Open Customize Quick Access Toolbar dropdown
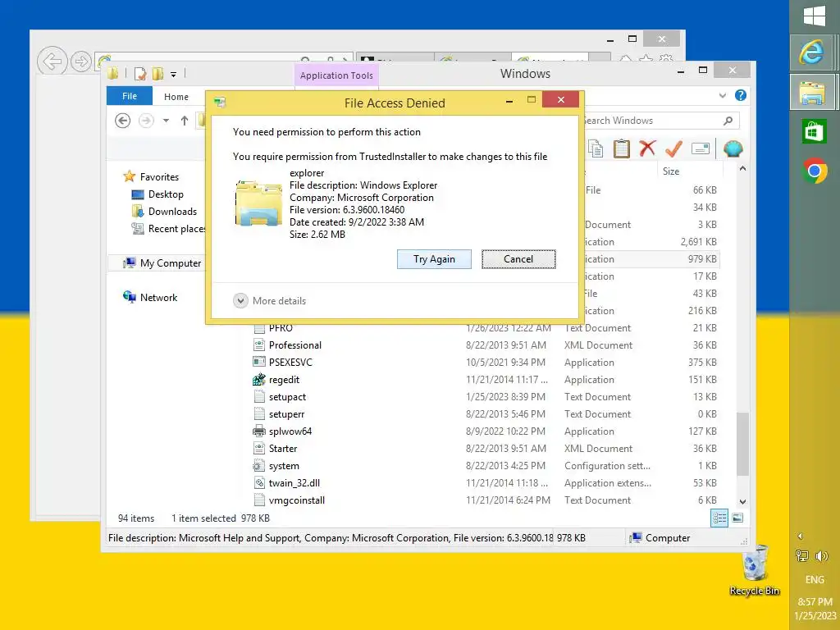This screenshot has height=630, width=840. [174, 75]
